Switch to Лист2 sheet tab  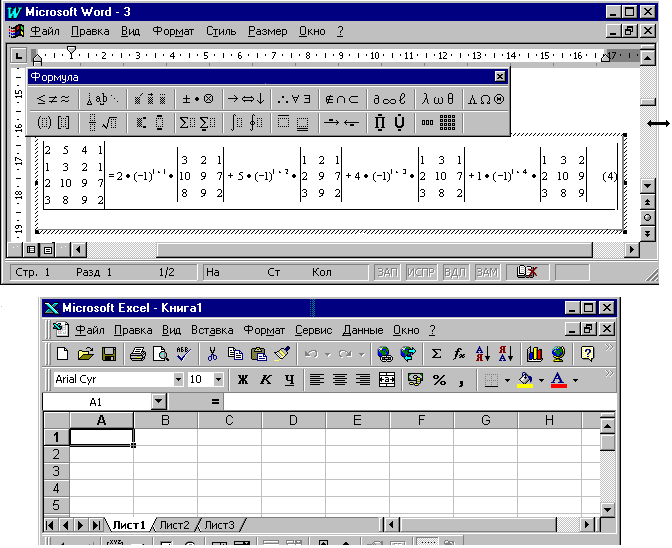[174, 525]
